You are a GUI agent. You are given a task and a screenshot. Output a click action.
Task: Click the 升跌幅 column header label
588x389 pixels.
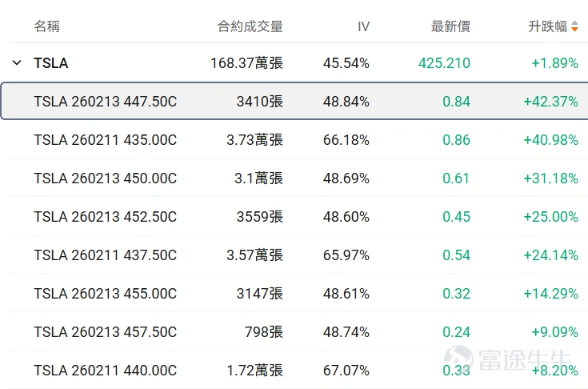547,26
